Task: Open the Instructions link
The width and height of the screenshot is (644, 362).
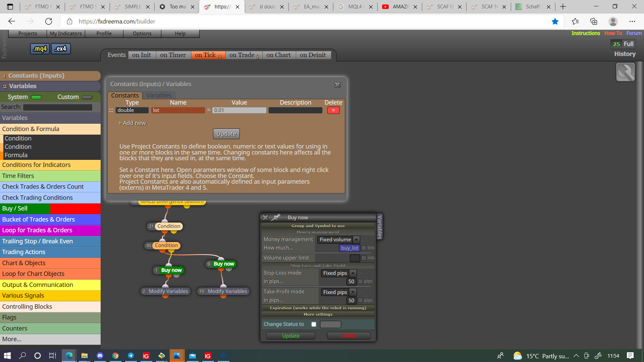Action: (x=586, y=33)
